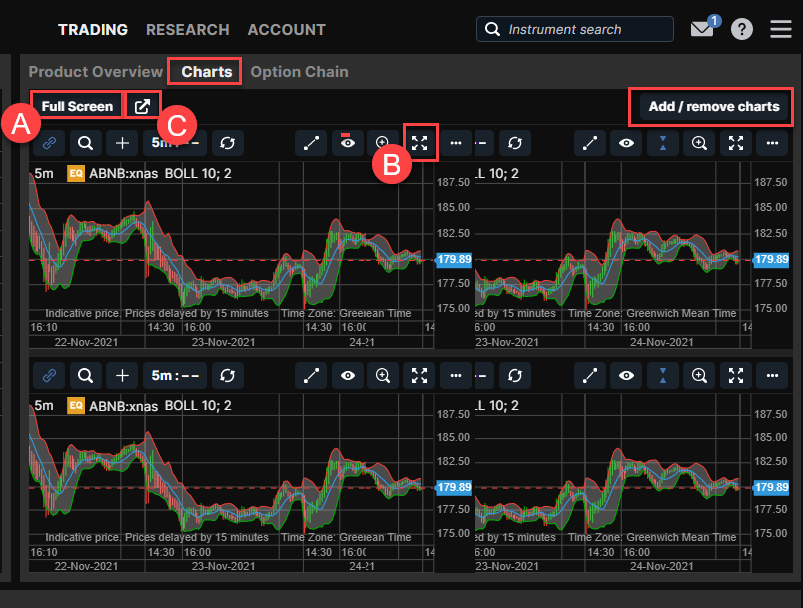Maximize the top-left chart with expand icon

point(420,143)
